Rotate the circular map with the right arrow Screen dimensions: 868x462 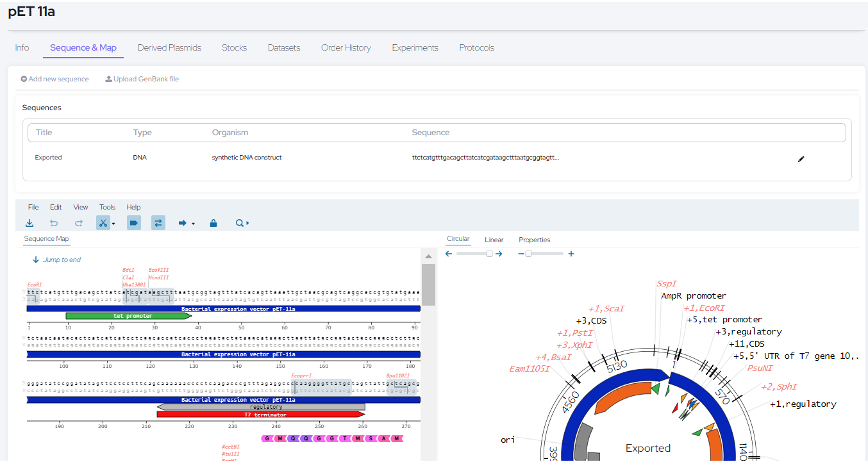click(x=499, y=254)
